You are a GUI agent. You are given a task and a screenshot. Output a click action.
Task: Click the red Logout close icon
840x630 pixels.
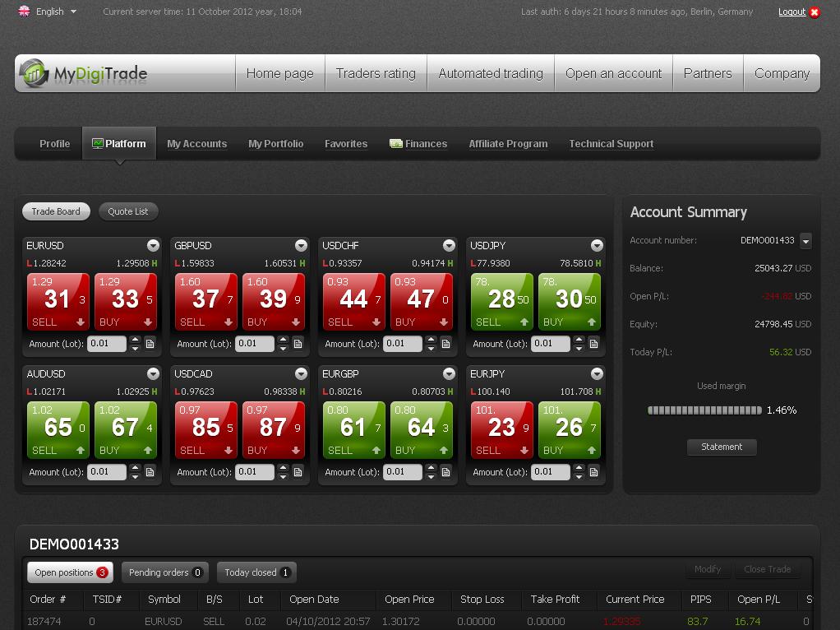click(x=815, y=12)
